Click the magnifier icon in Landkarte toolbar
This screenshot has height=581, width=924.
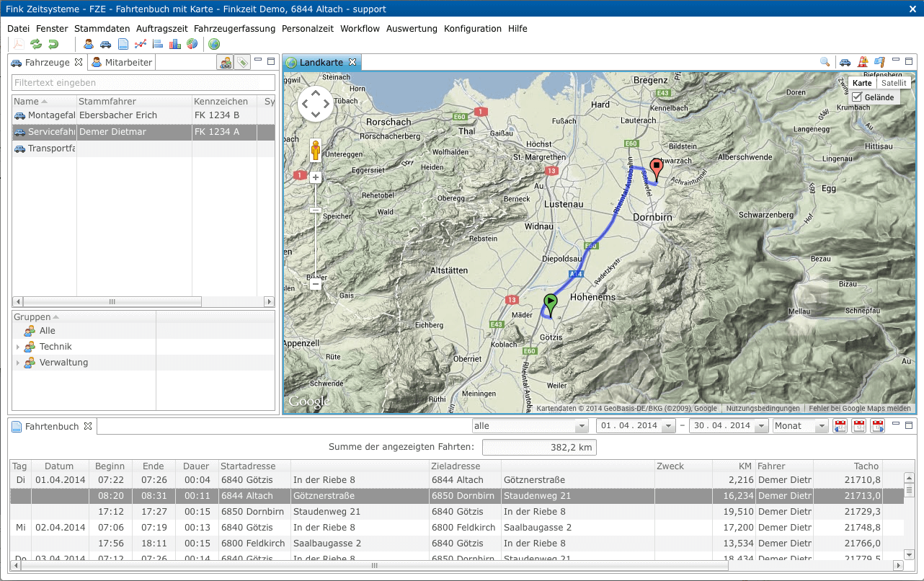[x=825, y=63]
